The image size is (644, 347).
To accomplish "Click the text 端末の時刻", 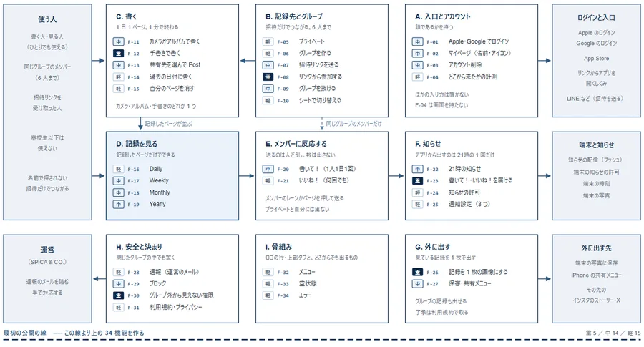I will point(596,184).
